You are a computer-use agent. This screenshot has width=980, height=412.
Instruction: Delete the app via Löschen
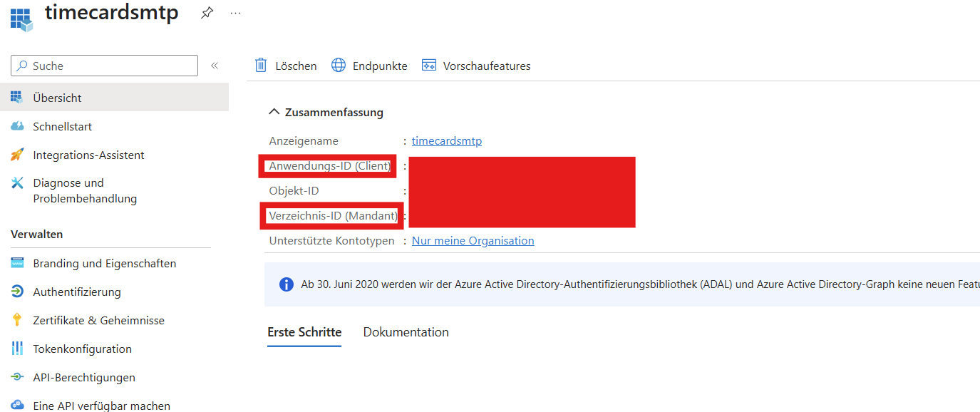(286, 66)
